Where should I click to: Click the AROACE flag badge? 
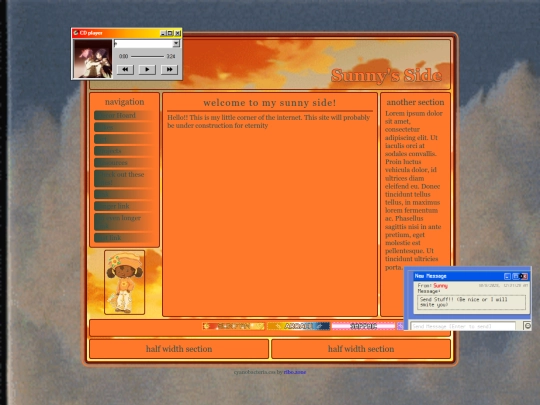pyautogui.click(x=298, y=326)
